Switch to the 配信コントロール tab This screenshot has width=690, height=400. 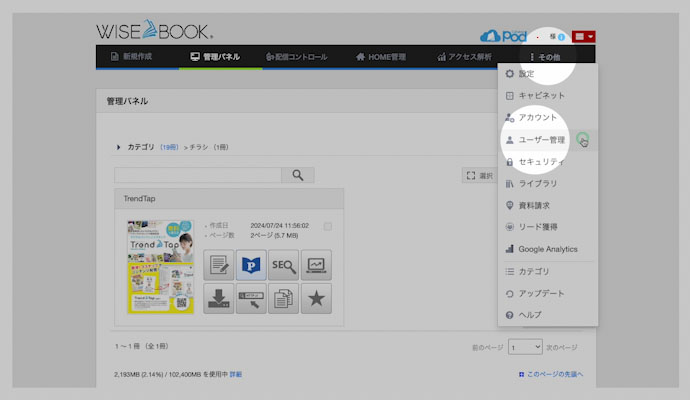[296, 57]
